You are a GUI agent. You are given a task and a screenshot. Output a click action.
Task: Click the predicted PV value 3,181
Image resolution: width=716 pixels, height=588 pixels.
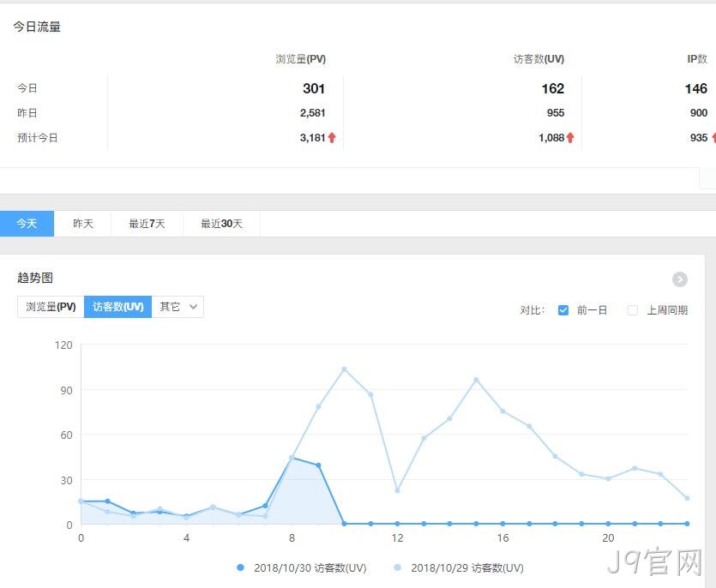[312, 137]
